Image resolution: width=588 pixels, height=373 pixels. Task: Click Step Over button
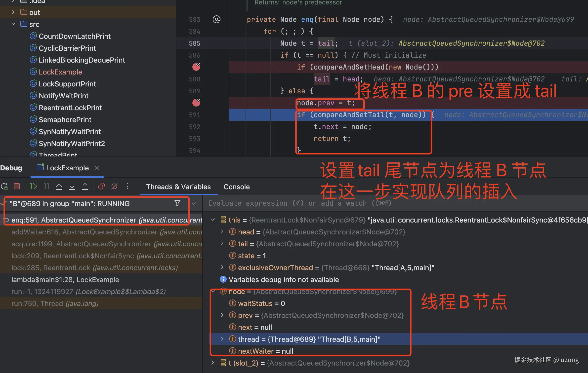tap(59, 186)
